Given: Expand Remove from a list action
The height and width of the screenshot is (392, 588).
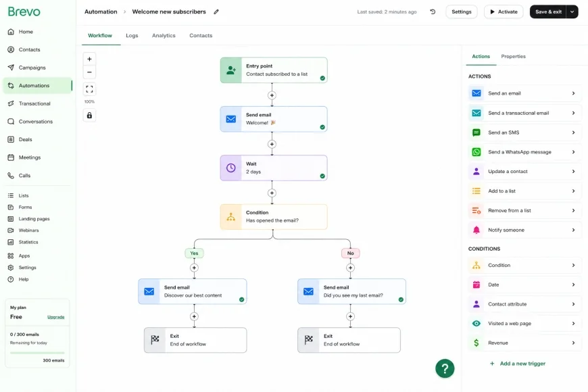Looking at the screenshot, I should point(524,210).
